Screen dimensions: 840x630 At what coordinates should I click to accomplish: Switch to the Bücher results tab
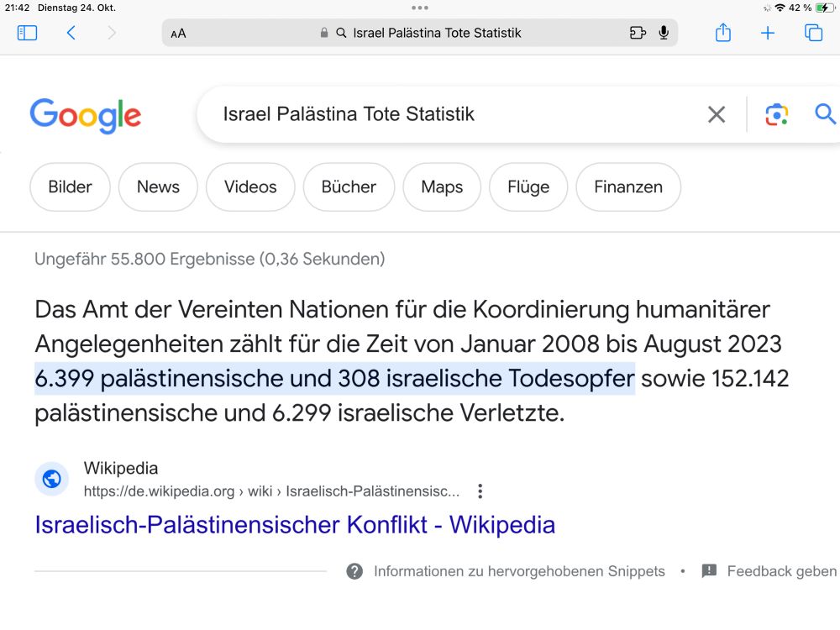(x=349, y=187)
